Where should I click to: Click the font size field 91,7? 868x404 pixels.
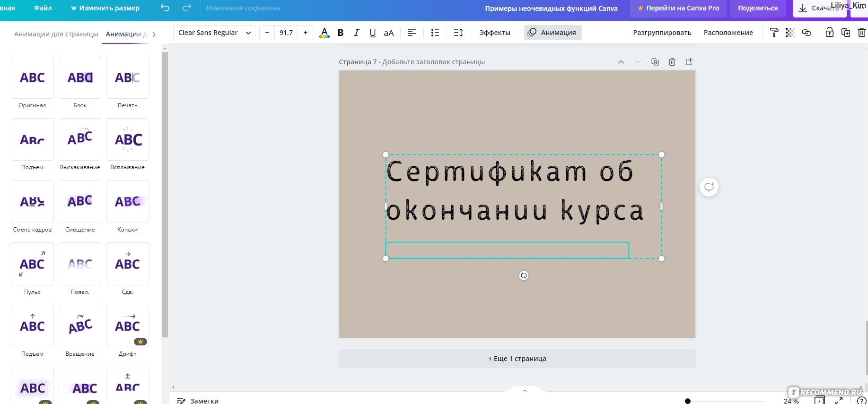286,33
